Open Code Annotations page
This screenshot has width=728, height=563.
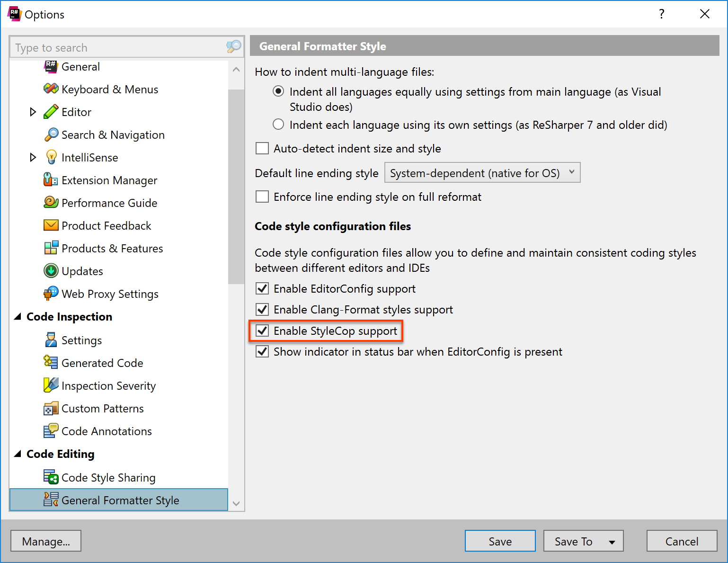pyautogui.click(x=107, y=431)
